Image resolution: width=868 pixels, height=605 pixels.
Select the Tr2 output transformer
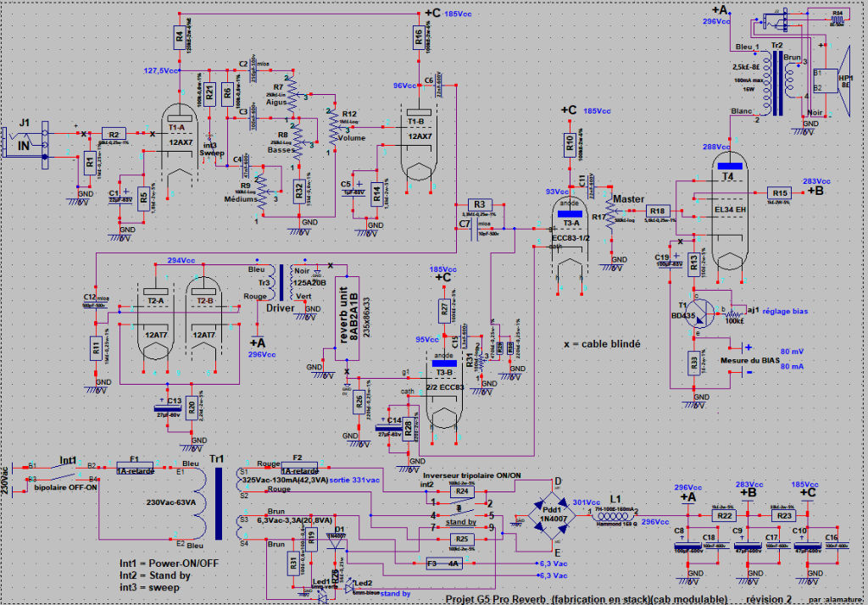click(x=776, y=80)
